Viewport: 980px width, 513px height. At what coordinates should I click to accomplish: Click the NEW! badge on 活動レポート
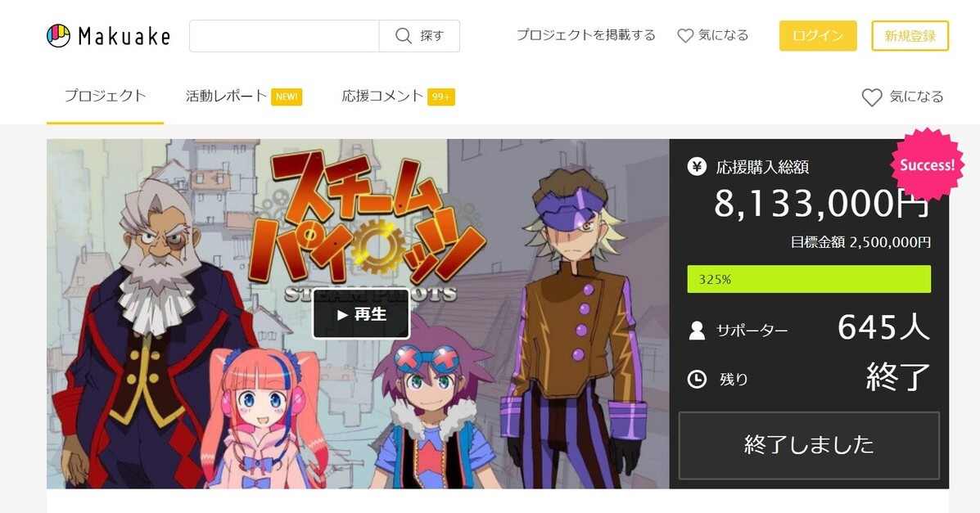(x=287, y=97)
